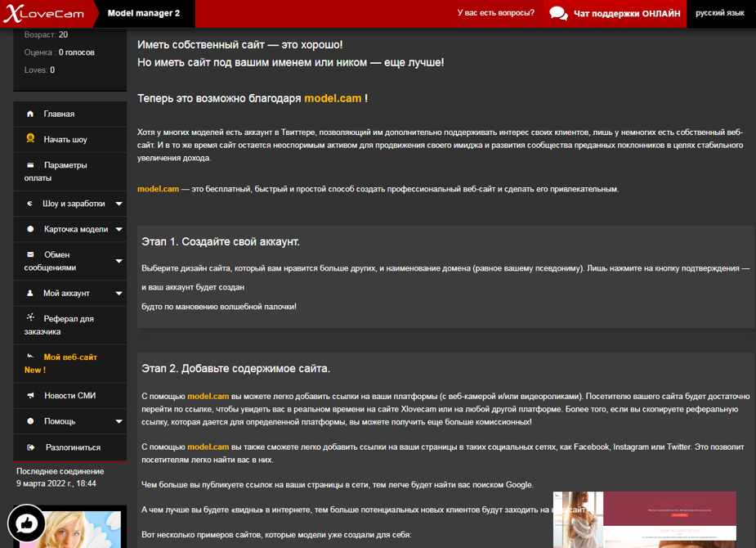Open the Начать шоу menu item
This screenshot has width=756, height=548.
click(x=70, y=139)
